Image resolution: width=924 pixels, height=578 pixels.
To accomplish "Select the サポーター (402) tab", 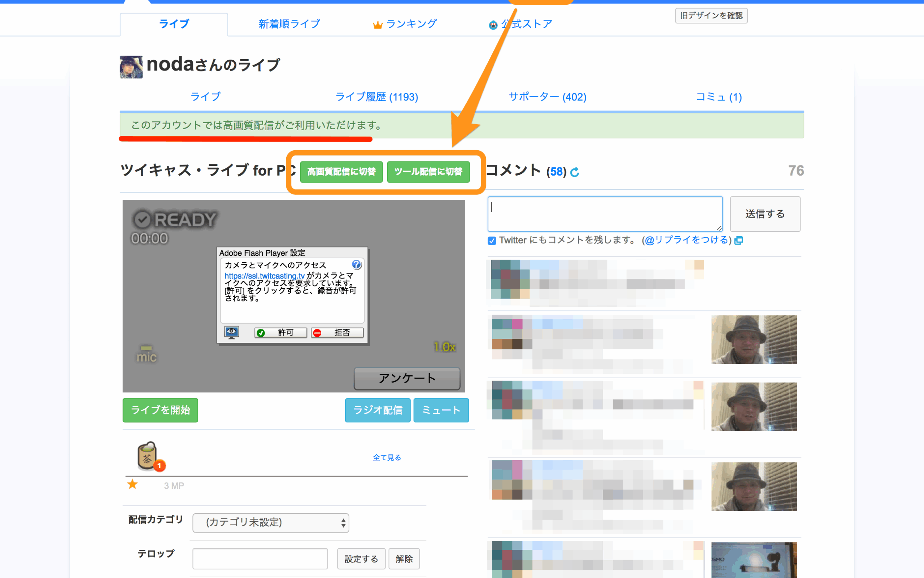I will 548,97.
